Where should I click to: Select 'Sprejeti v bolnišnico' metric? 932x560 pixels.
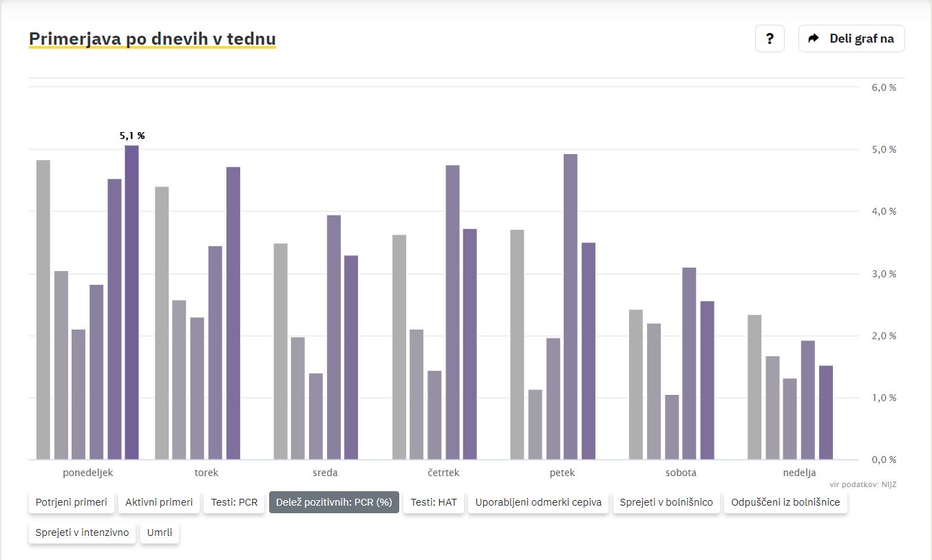[x=666, y=502]
